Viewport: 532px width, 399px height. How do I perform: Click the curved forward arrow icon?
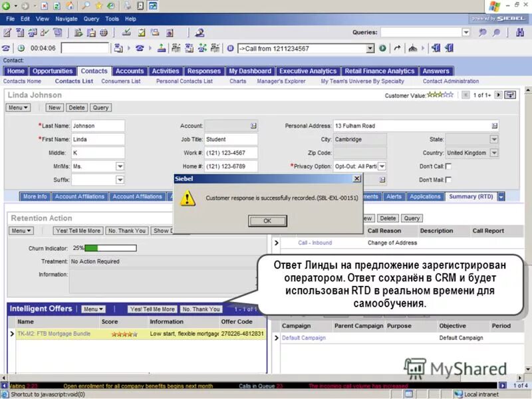point(397,48)
